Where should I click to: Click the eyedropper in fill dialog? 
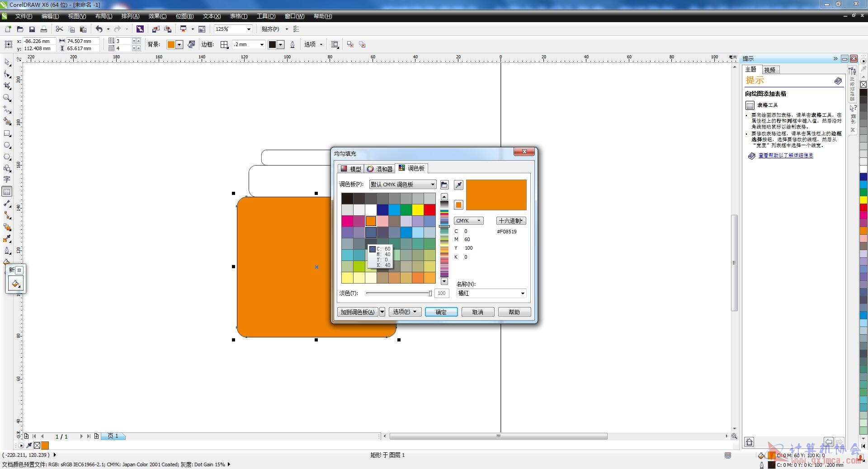[x=458, y=185]
